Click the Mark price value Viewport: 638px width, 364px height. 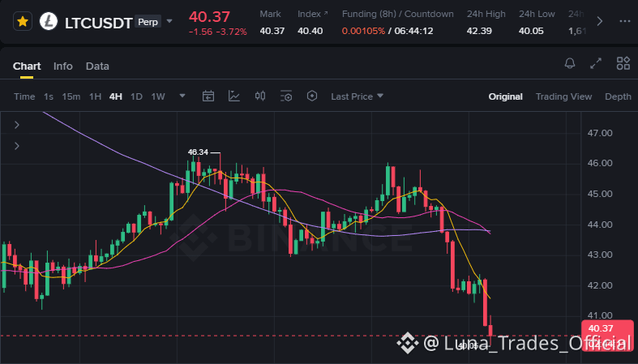272,31
